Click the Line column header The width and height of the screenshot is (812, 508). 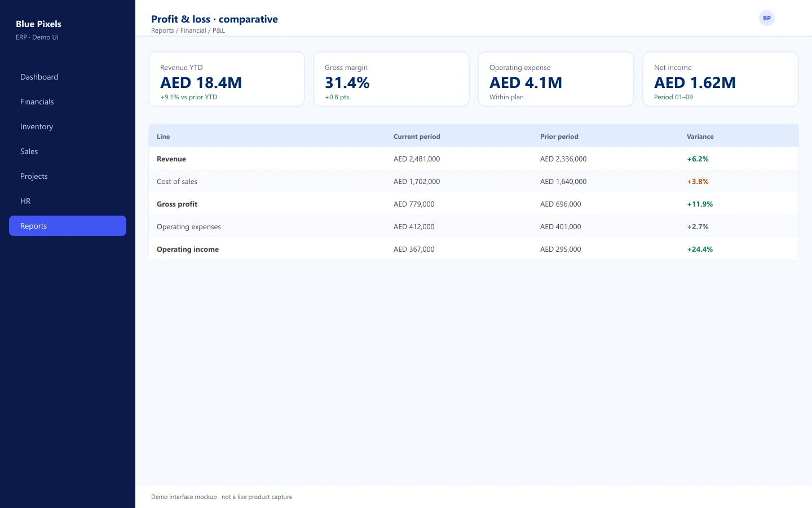click(x=163, y=137)
